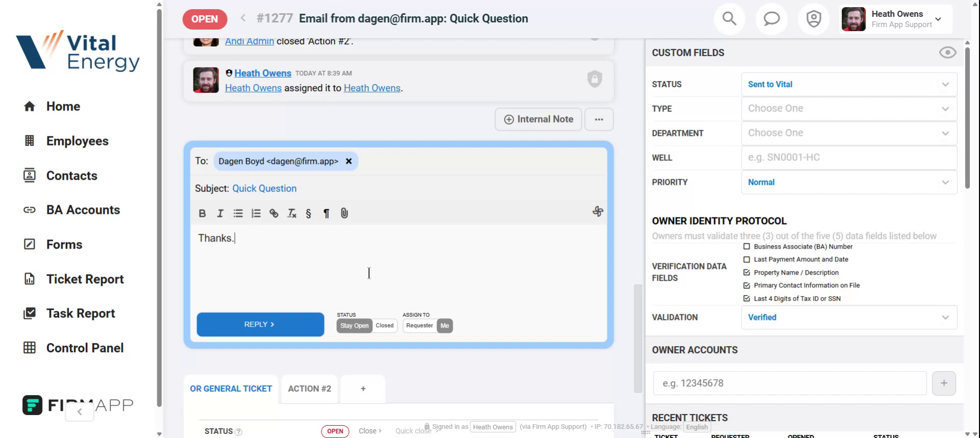Open the Type dropdown
Image resolution: width=980 pixels, height=438 pixels.
849,109
